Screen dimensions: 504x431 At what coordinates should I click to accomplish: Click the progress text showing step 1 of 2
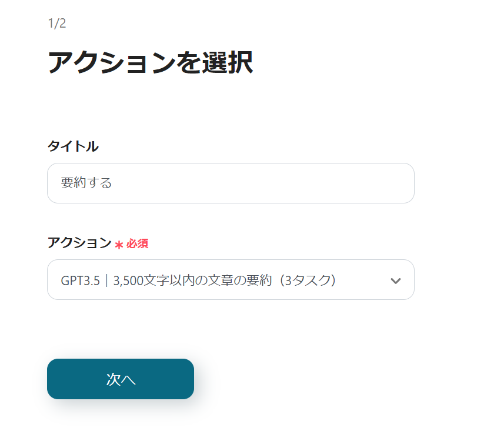pos(54,24)
